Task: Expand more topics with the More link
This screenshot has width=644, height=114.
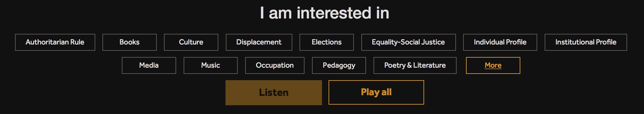Action: (493, 65)
